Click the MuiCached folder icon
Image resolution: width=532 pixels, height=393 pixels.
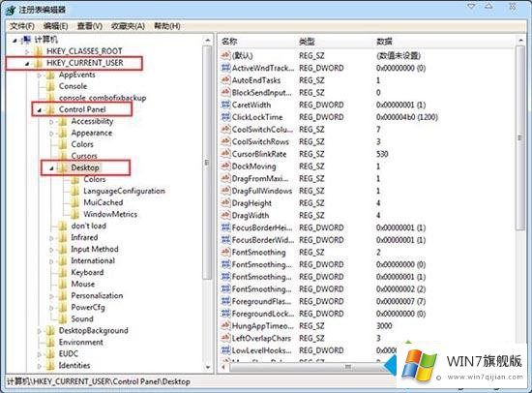pyautogui.click(x=75, y=202)
